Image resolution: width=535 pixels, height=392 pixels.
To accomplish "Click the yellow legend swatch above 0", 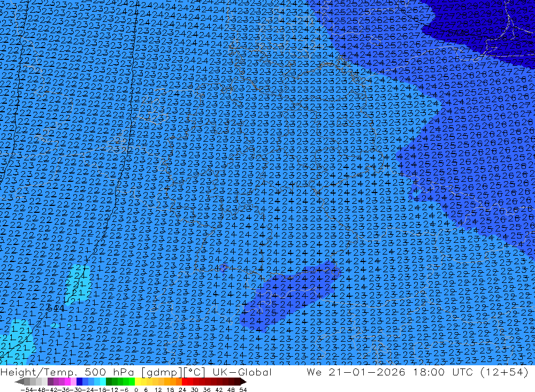I will click(138, 382).
